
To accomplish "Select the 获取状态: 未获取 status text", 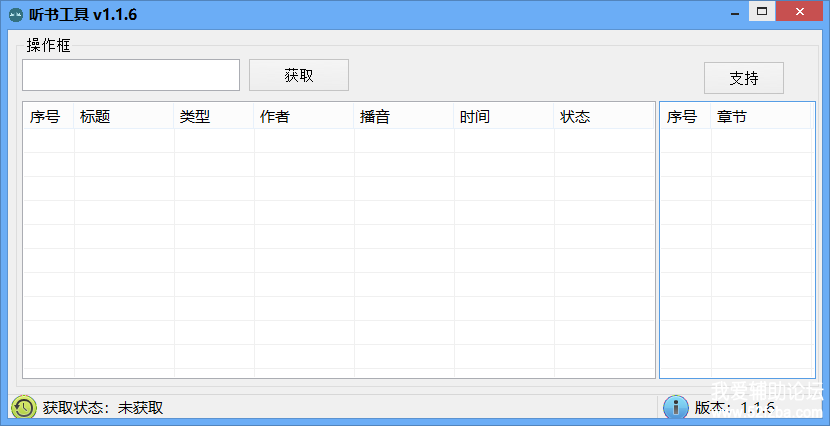I will pyautogui.click(x=103, y=407).
